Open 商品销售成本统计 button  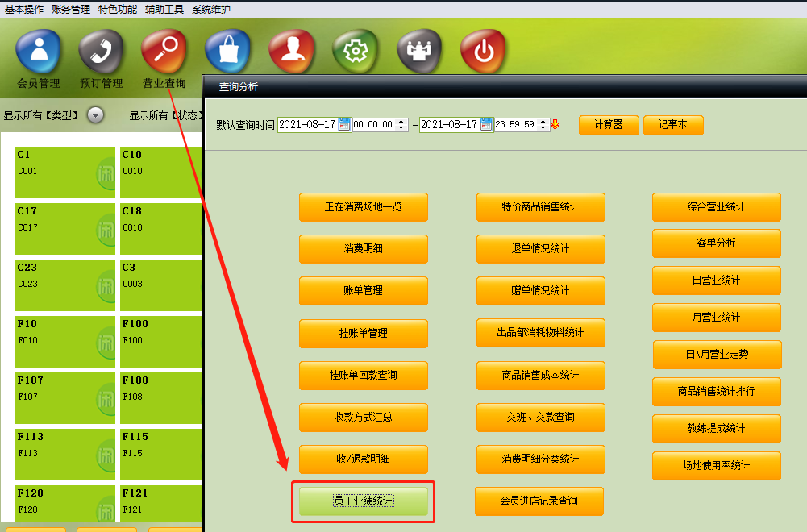click(x=540, y=375)
